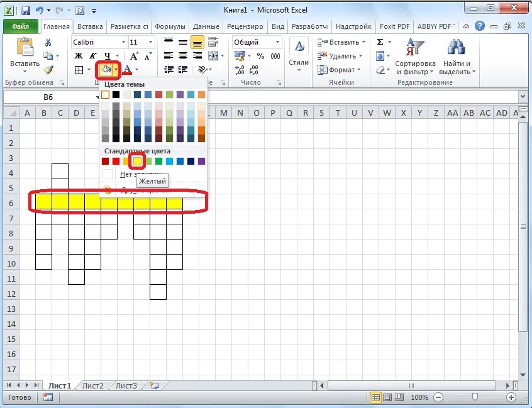The height and width of the screenshot is (408, 532).
Task: Toggle Italic formatting К
Action: coord(92,55)
